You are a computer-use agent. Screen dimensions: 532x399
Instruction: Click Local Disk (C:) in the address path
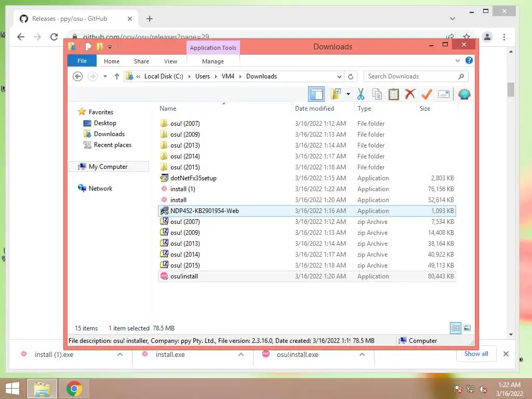coord(164,76)
